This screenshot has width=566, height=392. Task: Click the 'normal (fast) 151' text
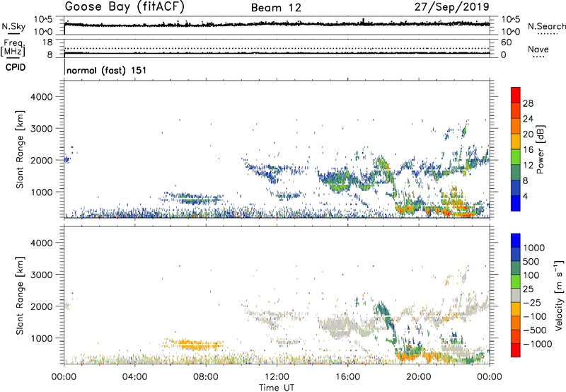click(x=107, y=70)
